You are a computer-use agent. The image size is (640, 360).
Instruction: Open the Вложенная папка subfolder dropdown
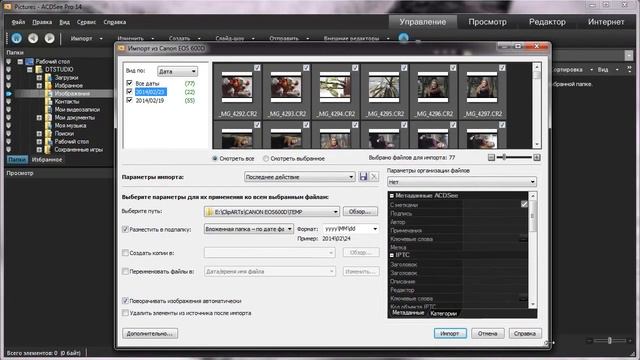point(248,229)
